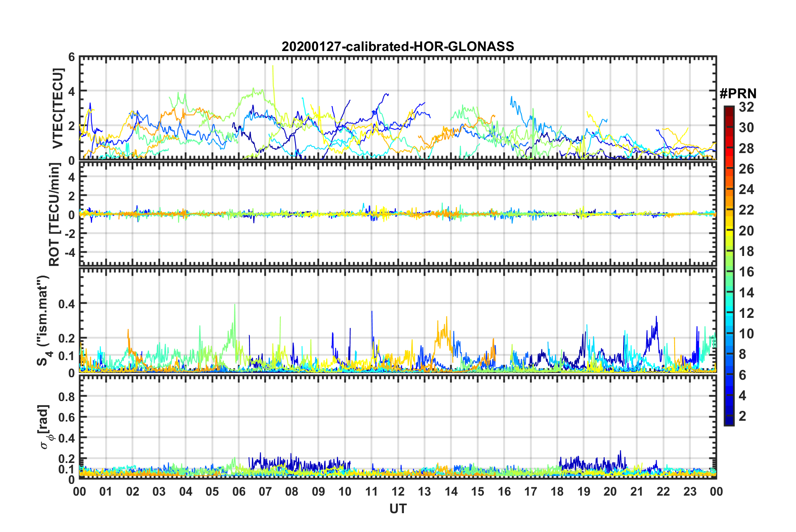
Task: Select the VTEC[TECU] y-axis label
Action: [58, 108]
